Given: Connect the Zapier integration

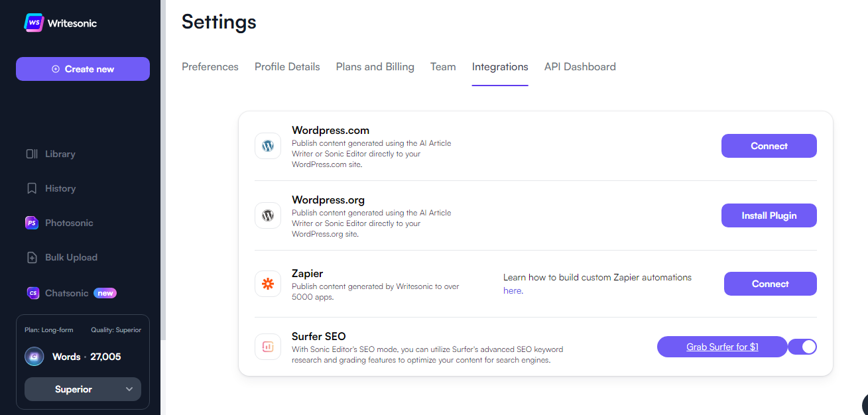Looking at the screenshot, I should point(771,284).
